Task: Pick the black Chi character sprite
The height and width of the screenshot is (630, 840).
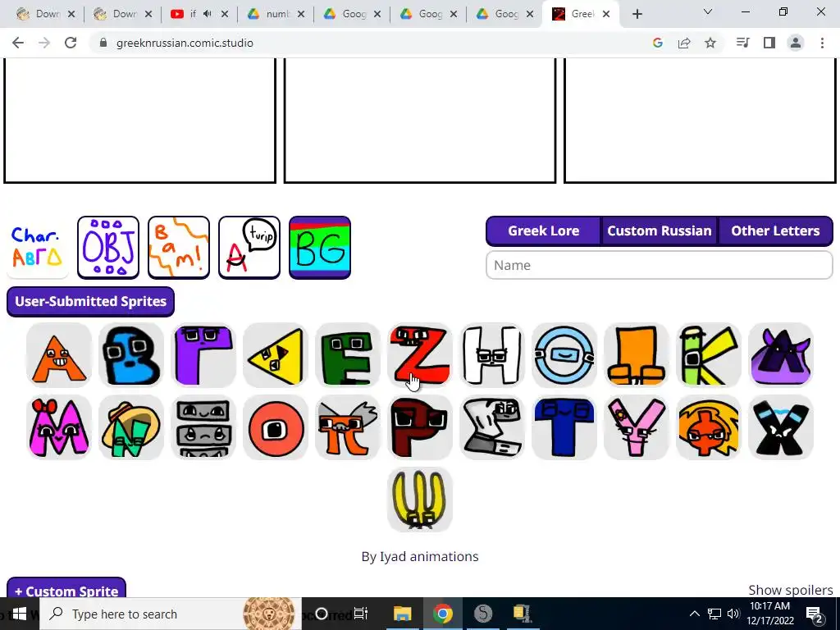Action: (781, 427)
